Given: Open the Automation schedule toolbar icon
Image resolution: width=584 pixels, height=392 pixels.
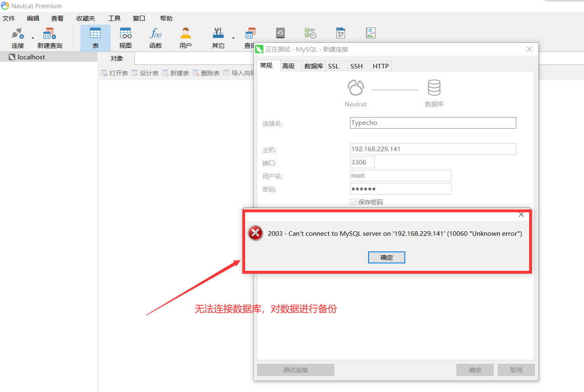Looking at the screenshot, I should [310, 33].
